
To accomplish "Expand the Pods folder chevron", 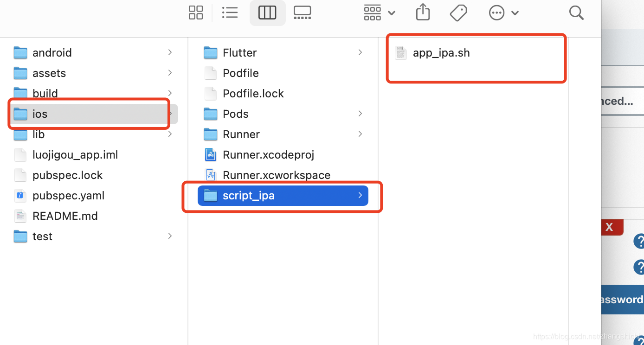I will tap(360, 114).
